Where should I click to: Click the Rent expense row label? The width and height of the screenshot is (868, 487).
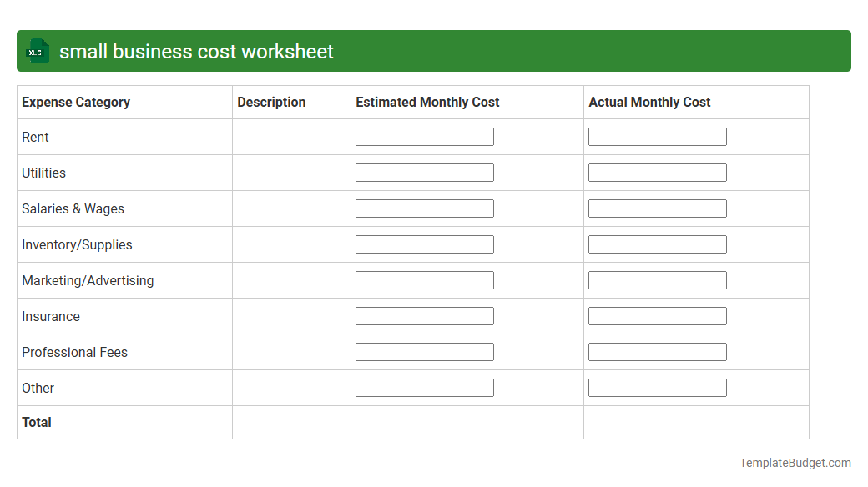[x=35, y=137]
